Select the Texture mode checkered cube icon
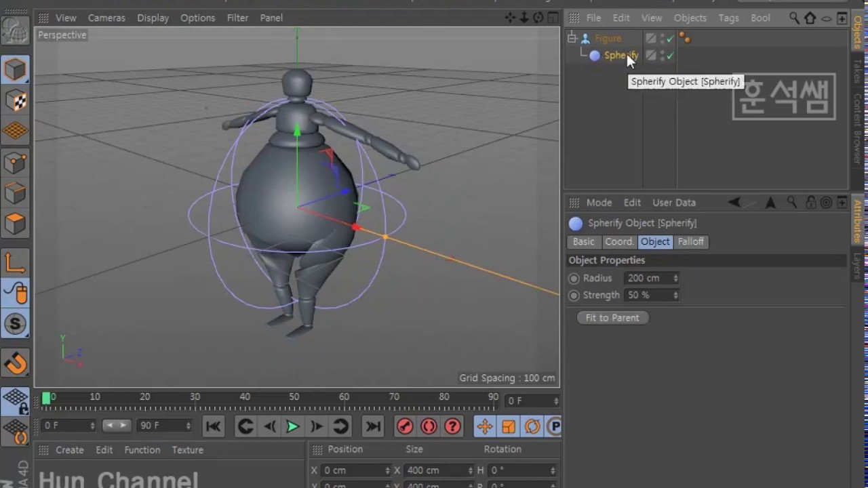The width and height of the screenshot is (868, 488). pos(15,101)
